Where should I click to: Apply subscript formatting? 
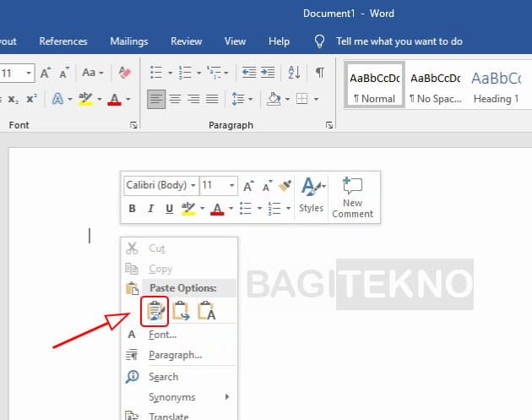(x=13, y=99)
